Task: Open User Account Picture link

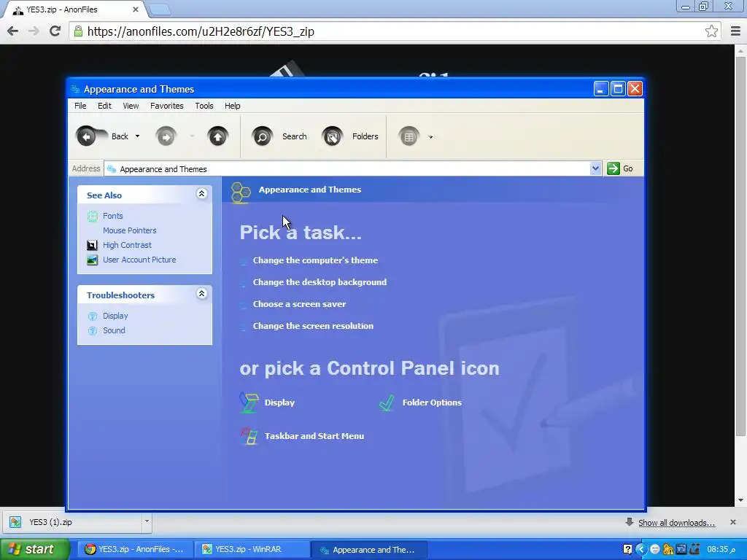Action: coord(139,260)
